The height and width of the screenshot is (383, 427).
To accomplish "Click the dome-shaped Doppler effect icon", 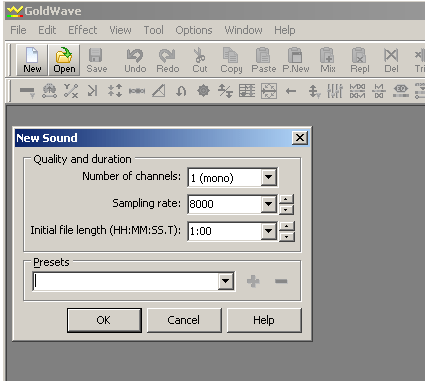I will (x=49, y=91).
